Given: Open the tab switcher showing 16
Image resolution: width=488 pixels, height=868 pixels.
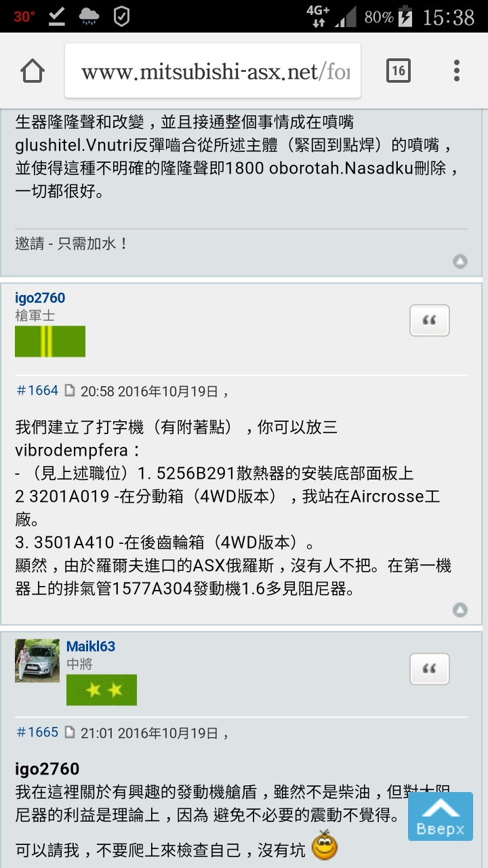Looking at the screenshot, I should [398, 71].
